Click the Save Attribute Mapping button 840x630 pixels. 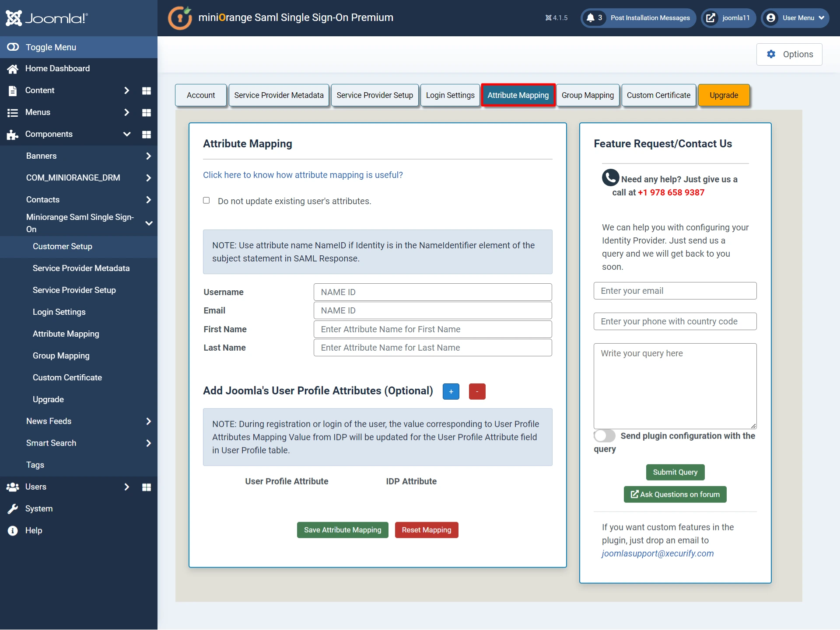343,530
